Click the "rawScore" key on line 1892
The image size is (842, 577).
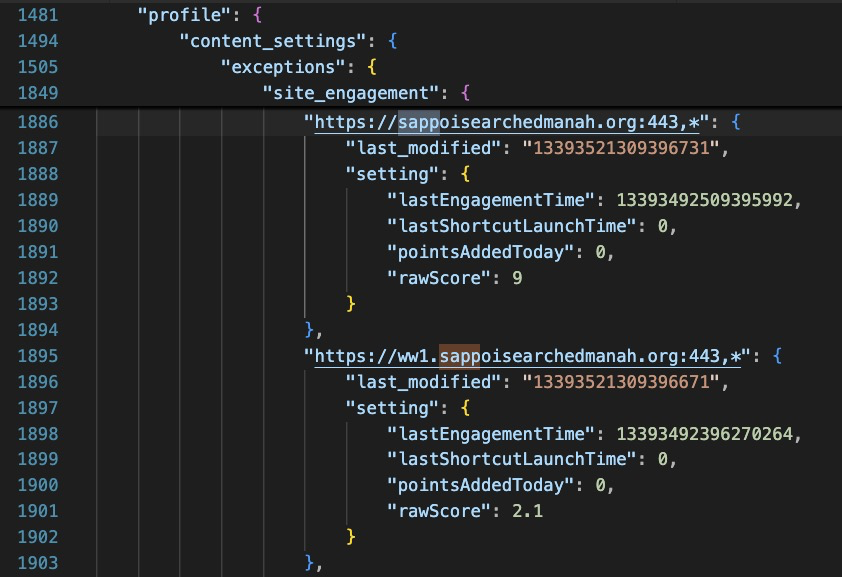[x=439, y=278]
